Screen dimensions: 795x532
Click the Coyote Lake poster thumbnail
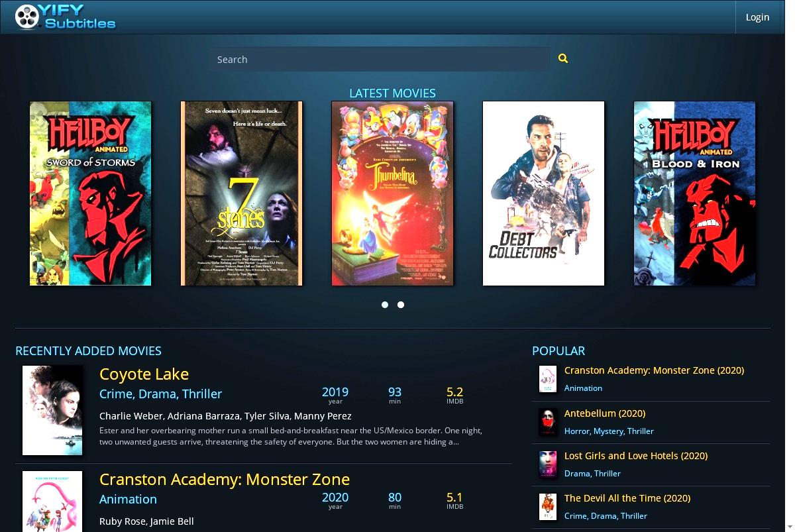(x=52, y=410)
